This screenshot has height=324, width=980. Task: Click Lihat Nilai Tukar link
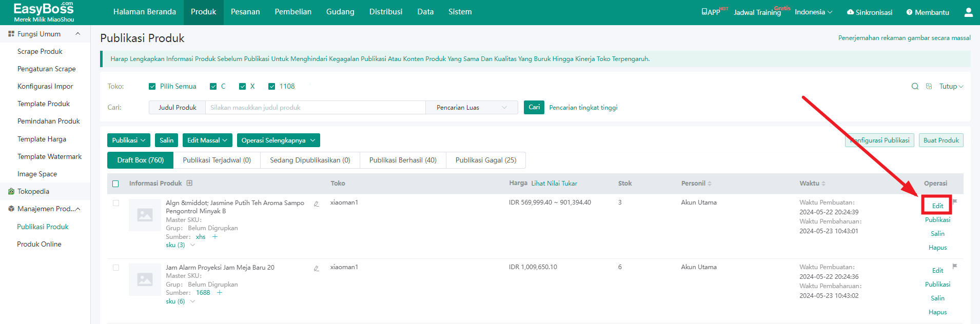[554, 183]
